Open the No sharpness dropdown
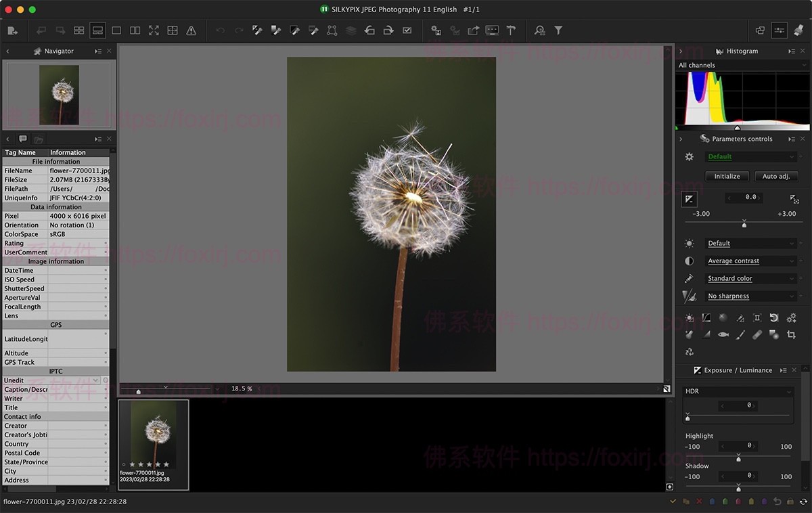This screenshot has height=513, width=812. (750, 296)
